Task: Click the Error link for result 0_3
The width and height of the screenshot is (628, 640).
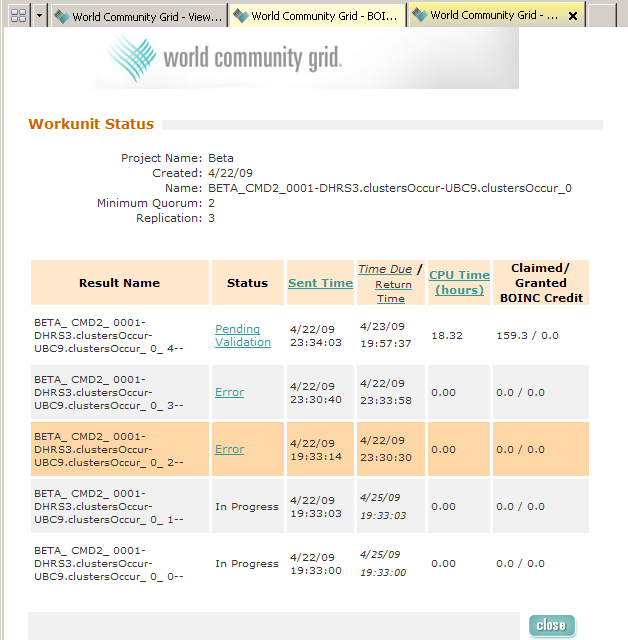Action: [229, 392]
